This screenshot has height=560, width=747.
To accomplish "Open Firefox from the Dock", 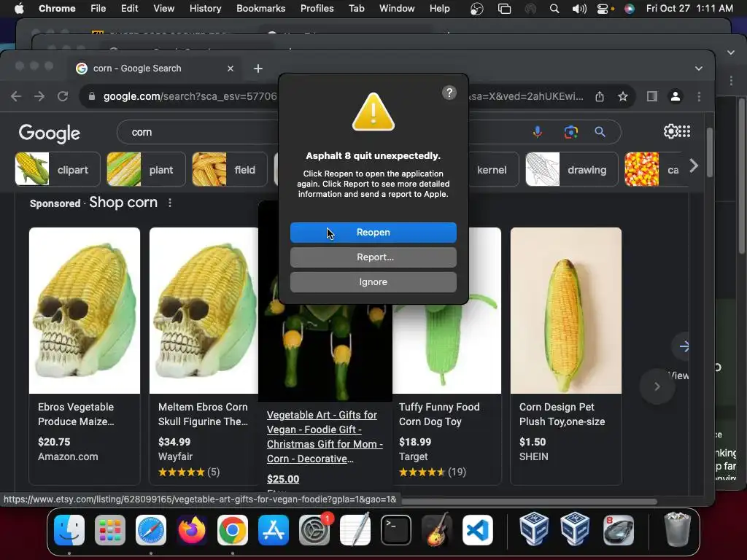I will tap(192, 529).
